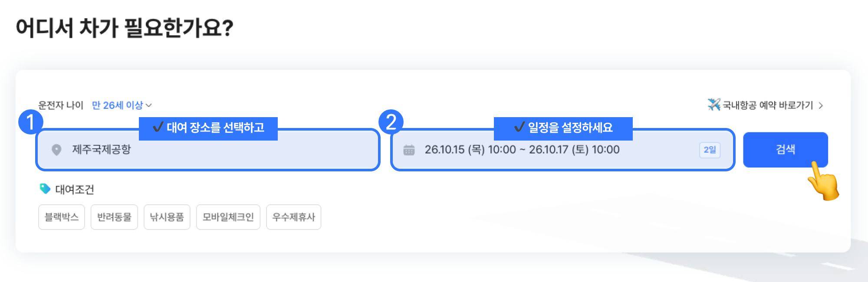Open the rental date range picker
The height and width of the screenshot is (282, 868).
pyautogui.click(x=563, y=150)
